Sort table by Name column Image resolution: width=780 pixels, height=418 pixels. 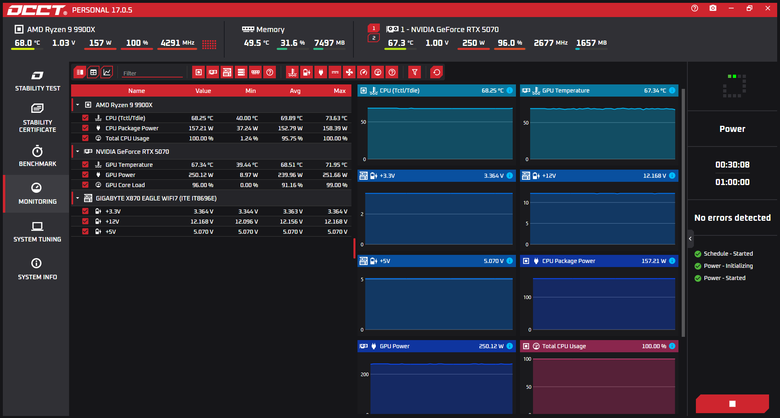tap(136, 91)
